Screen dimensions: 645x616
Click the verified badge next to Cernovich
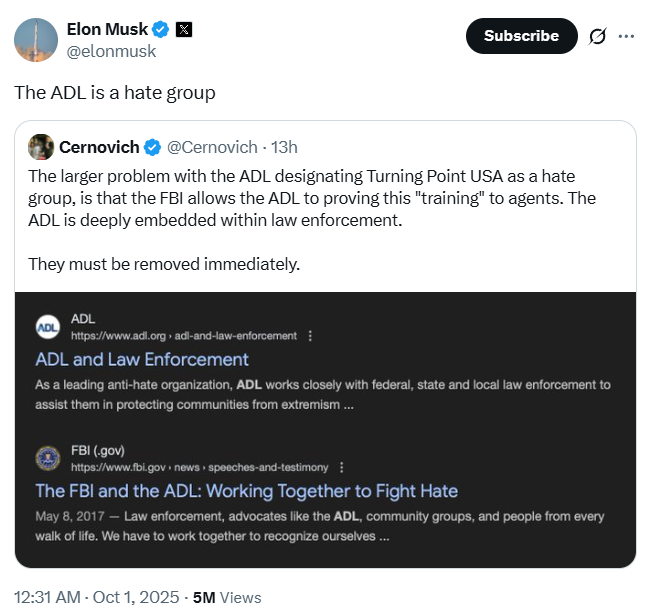152,147
